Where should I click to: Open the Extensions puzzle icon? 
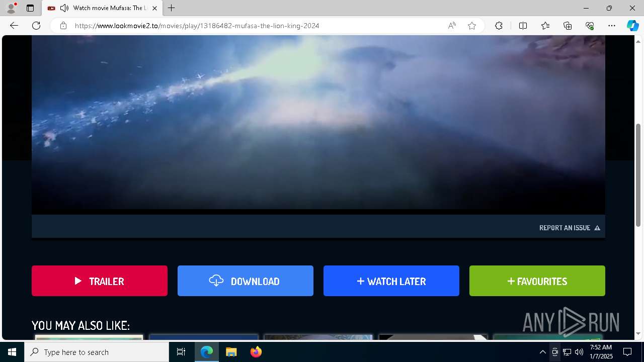[x=499, y=26]
